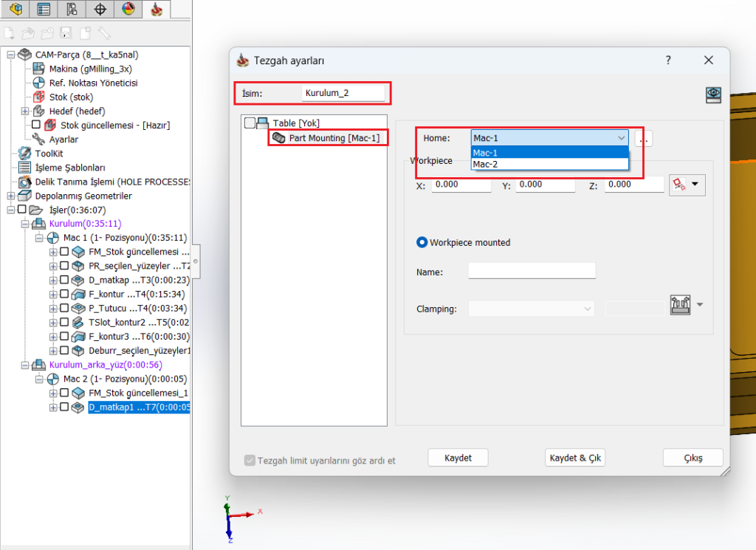Click inside the Name text field
This screenshot has height=550, width=756.
click(x=532, y=270)
